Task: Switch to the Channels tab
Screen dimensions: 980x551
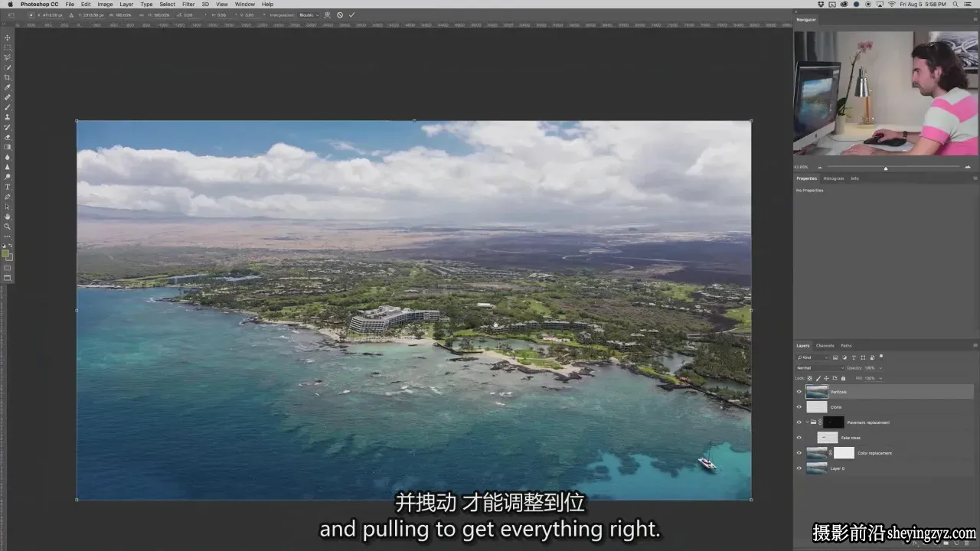Action: pyautogui.click(x=825, y=345)
